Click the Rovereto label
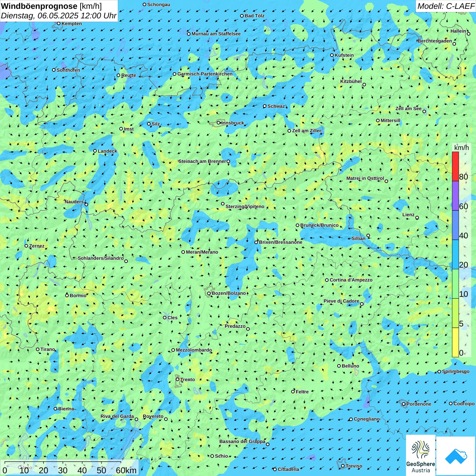This screenshot has height=476, width=476. tap(153, 416)
